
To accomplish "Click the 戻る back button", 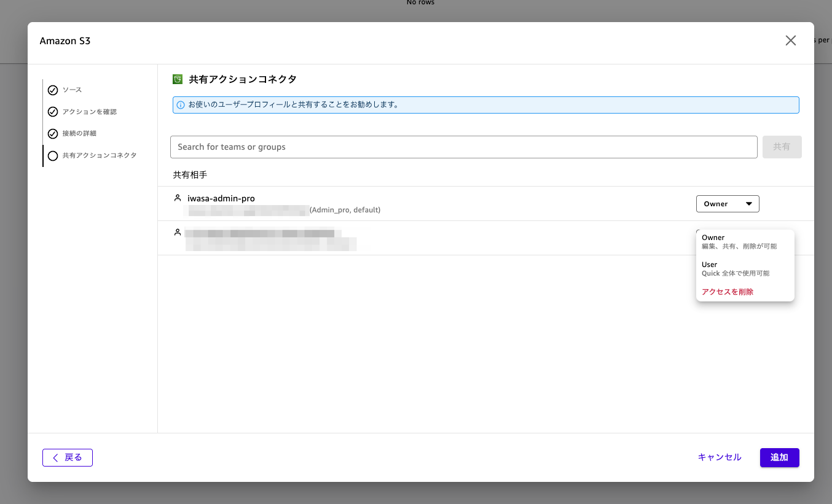I will click(68, 457).
